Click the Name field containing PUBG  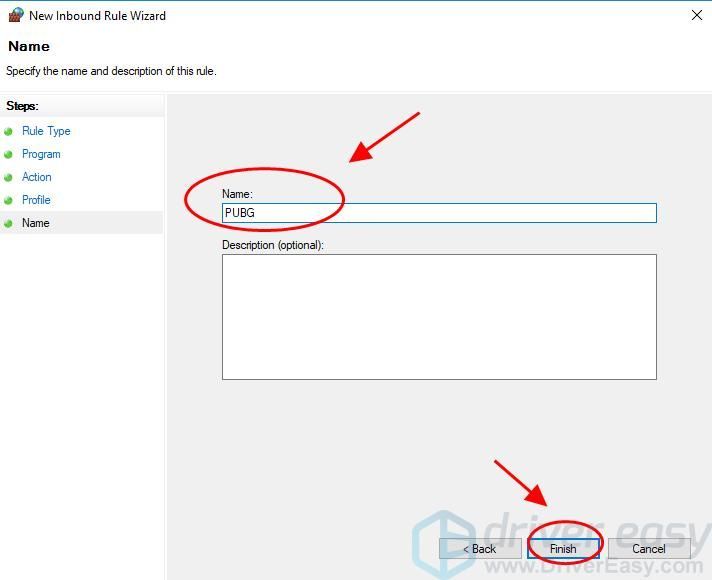pyautogui.click(x=439, y=213)
